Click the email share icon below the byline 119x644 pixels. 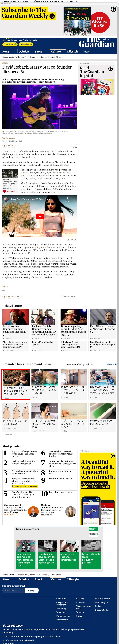point(14,145)
